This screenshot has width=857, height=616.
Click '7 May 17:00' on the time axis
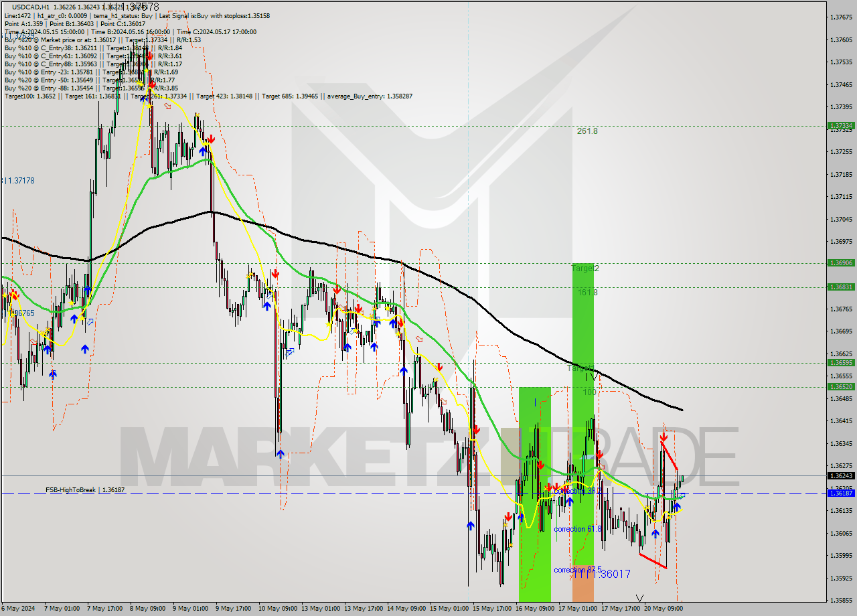pos(104,609)
